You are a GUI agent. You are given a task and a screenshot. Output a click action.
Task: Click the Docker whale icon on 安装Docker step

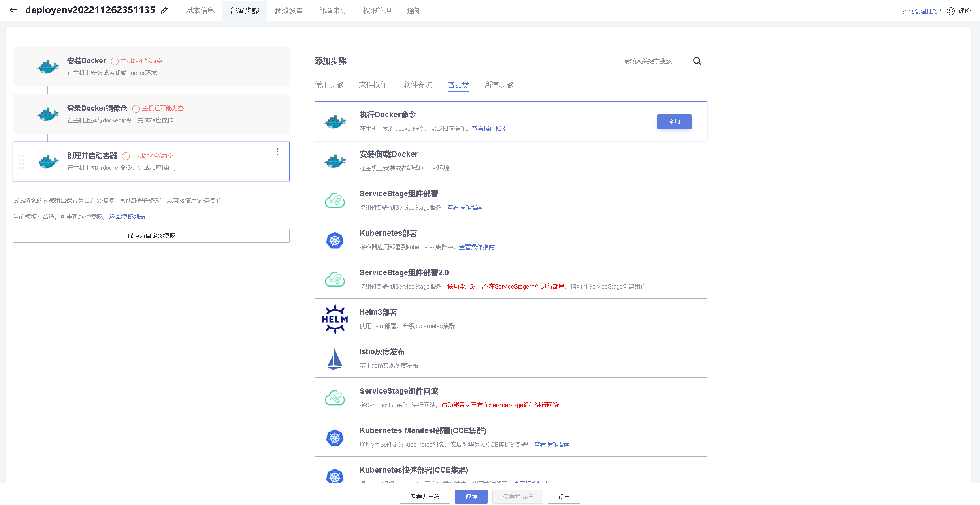click(x=47, y=66)
